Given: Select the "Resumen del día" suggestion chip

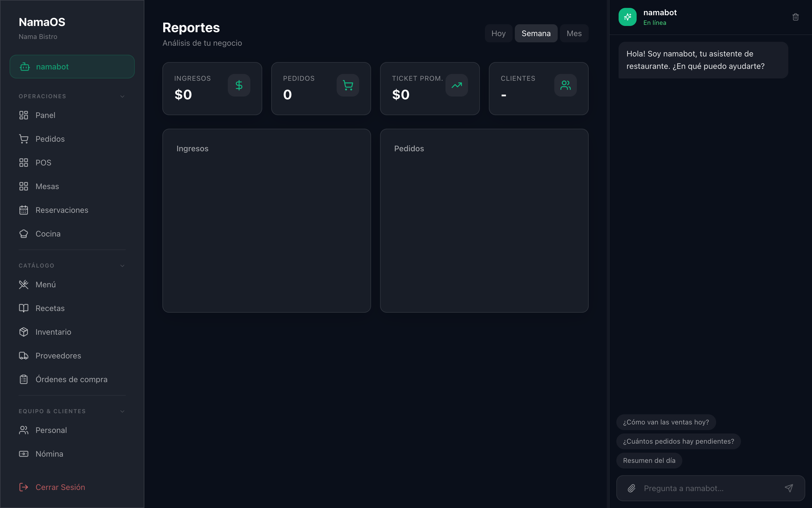Looking at the screenshot, I should [x=649, y=460].
